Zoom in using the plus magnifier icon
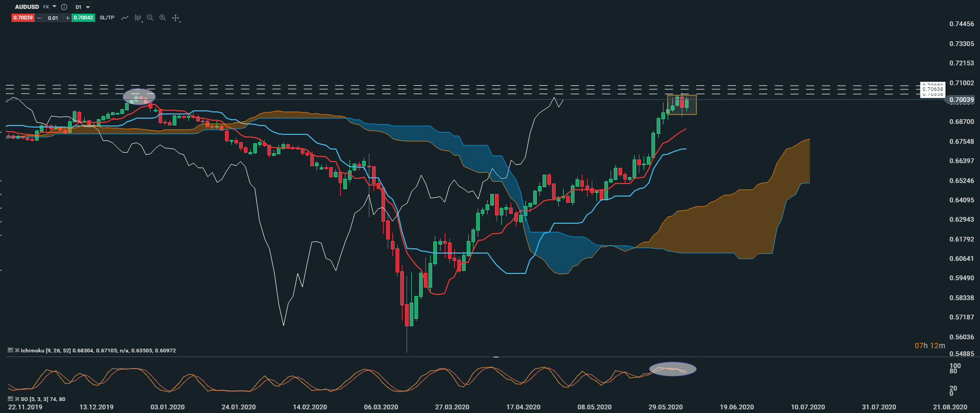This screenshot has height=413, width=980. (163, 18)
